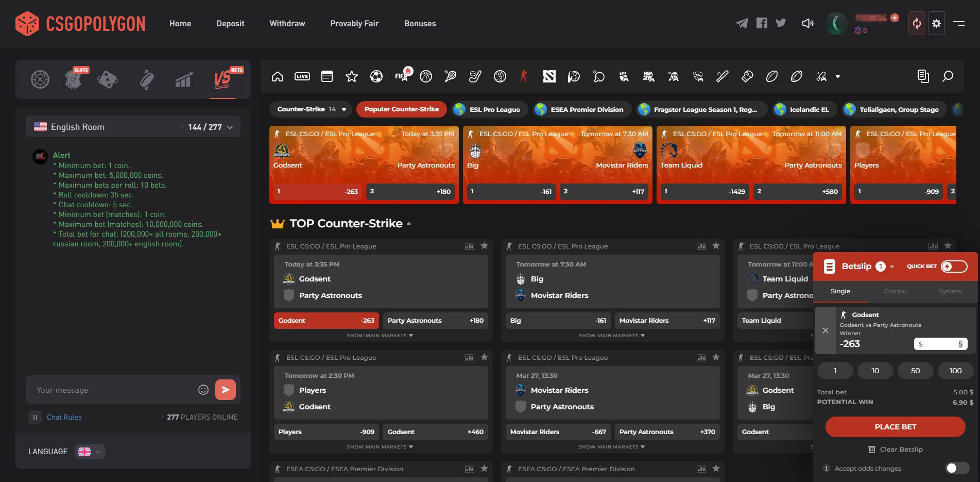Switch betslip to Combo tab

895,291
